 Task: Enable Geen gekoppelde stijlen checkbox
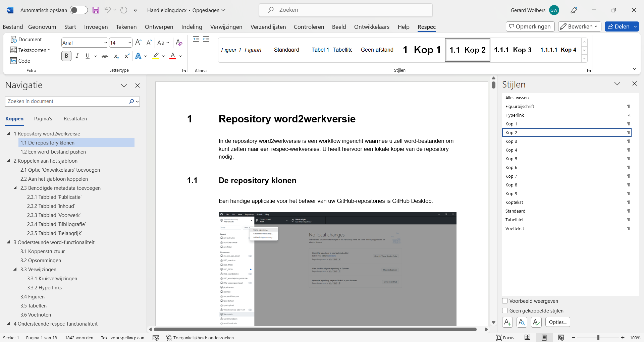505,310
